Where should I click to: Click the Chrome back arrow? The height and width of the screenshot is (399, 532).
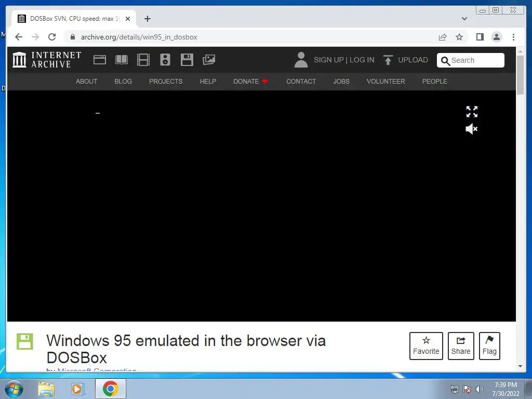click(x=19, y=37)
